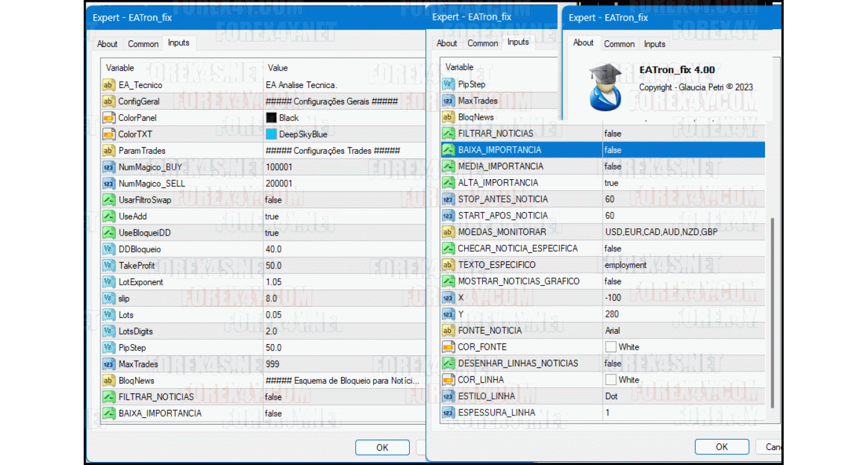The width and height of the screenshot is (868, 465).
Task: Click the DeepSkyBlue color swatch for ColorTXT
Action: tap(273, 134)
